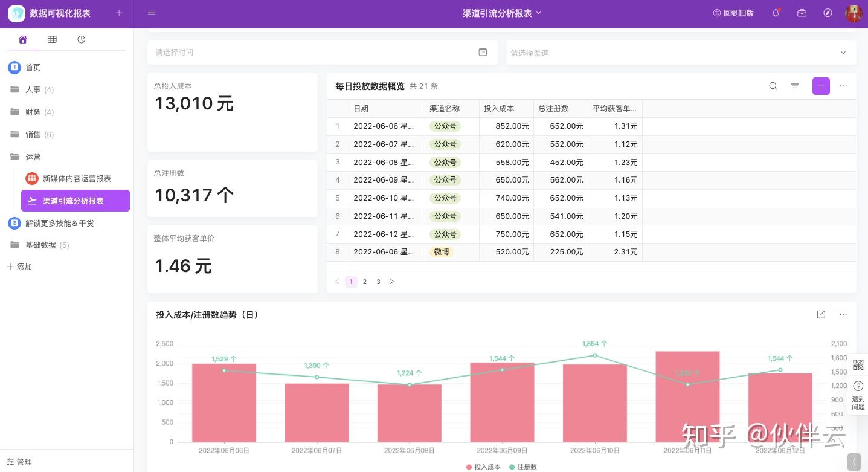Open chart in fullscreen via expand icon
Viewport: 868px width, 472px height.
pyautogui.click(x=821, y=314)
